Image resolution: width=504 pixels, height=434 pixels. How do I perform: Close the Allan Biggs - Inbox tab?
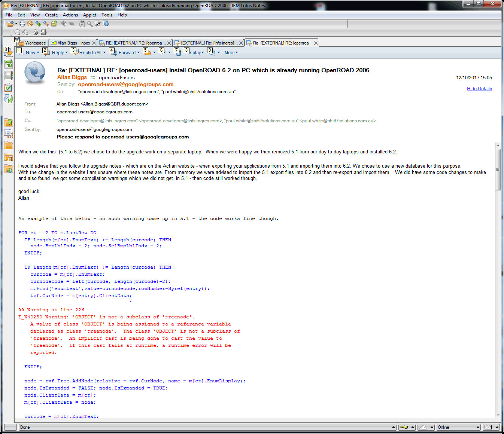tap(94, 43)
